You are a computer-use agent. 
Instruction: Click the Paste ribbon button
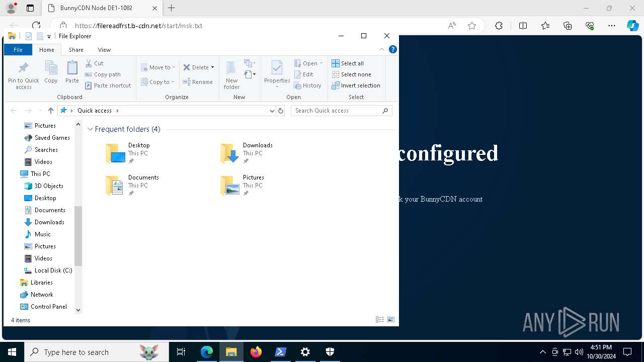point(72,72)
